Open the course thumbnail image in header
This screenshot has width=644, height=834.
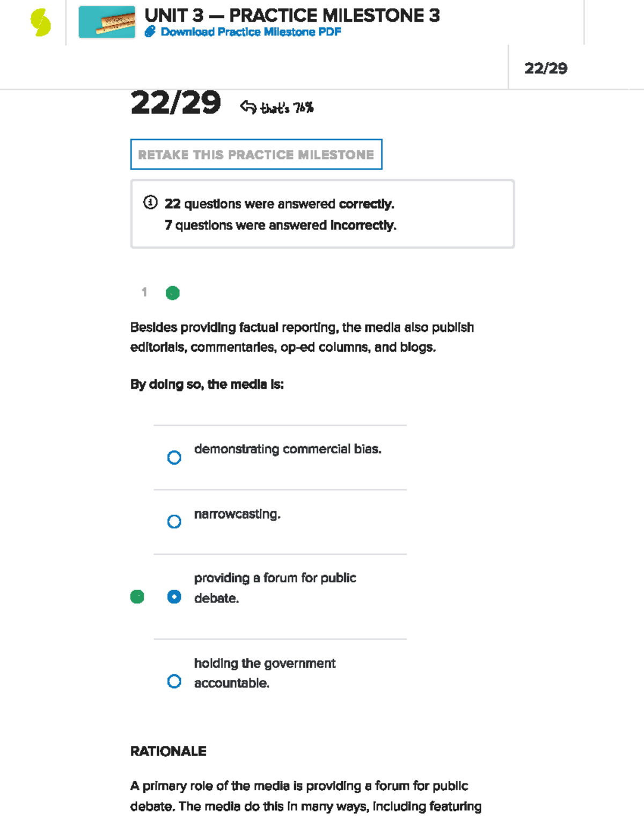(107, 22)
